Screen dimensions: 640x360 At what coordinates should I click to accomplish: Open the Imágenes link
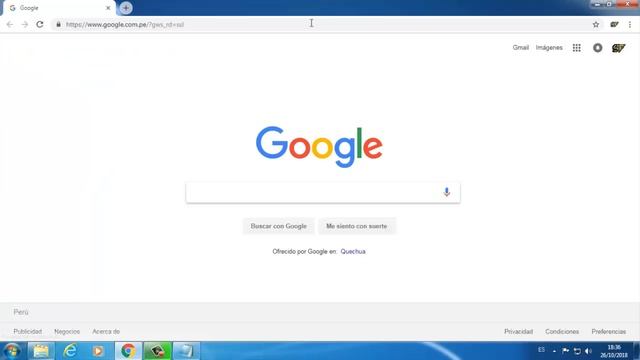coord(549,48)
